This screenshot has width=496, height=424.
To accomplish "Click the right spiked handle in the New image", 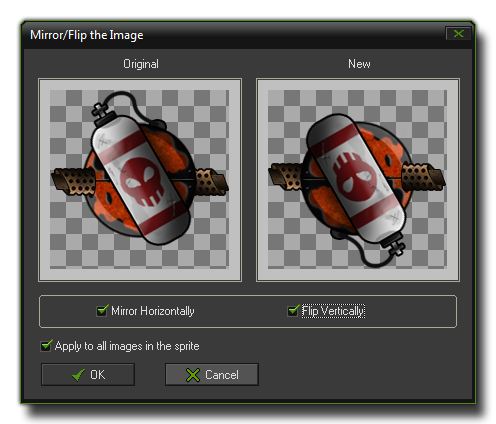I will [x=423, y=176].
